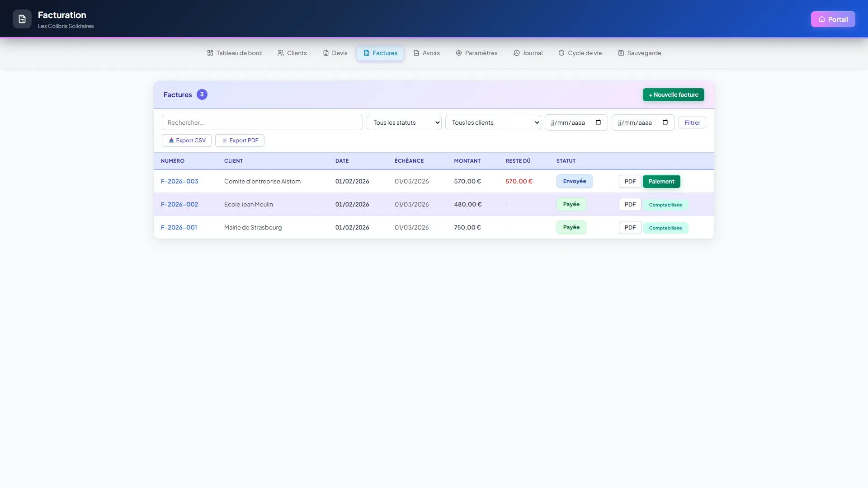
Task: Expand the Tous les statuts dropdown
Action: (x=404, y=122)
